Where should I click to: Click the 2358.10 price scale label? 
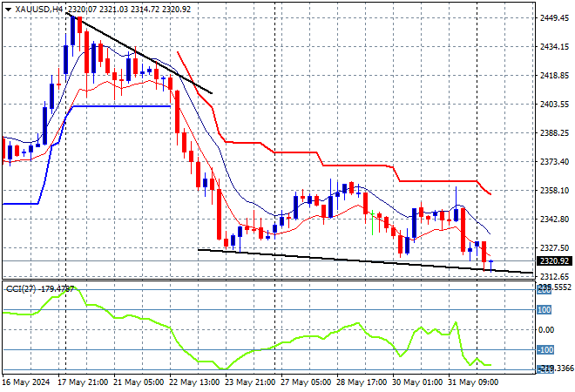(554, 190)
